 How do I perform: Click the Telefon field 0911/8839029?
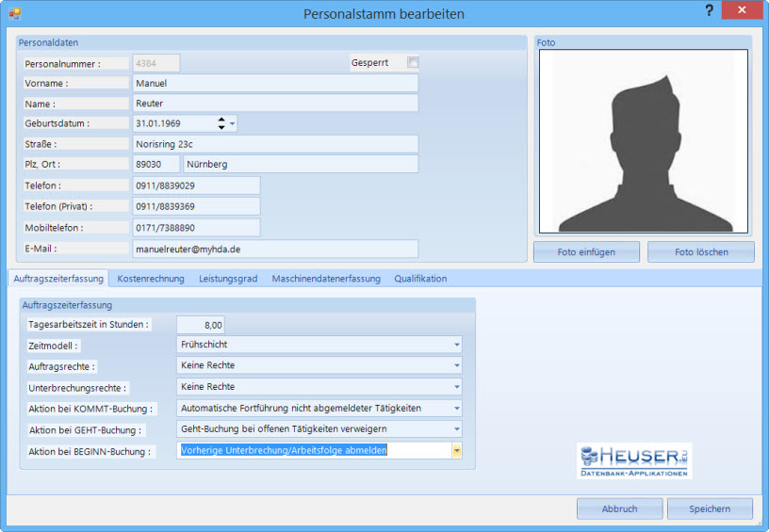coord(196,185)
